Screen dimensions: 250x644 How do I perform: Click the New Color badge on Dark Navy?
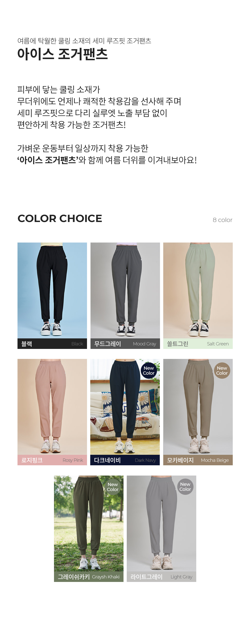tap(149, 370)
